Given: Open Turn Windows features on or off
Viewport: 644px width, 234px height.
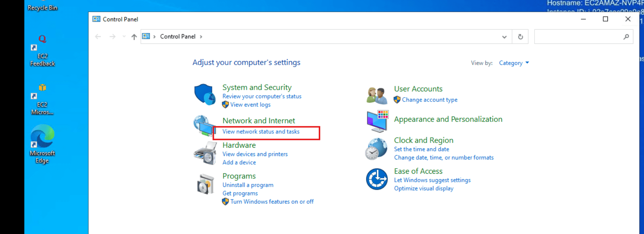Looking at the screenshot, I should click(272, 202).
